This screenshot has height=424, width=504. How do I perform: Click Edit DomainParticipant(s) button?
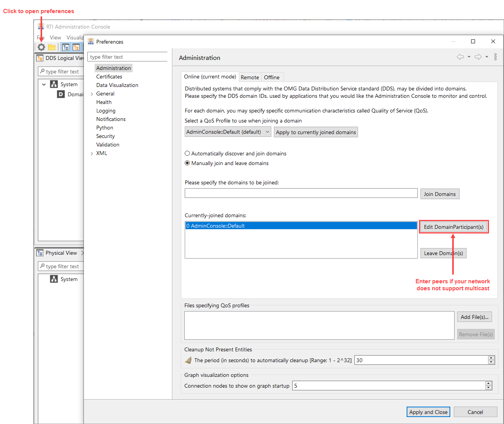click(x=453, y=227)
